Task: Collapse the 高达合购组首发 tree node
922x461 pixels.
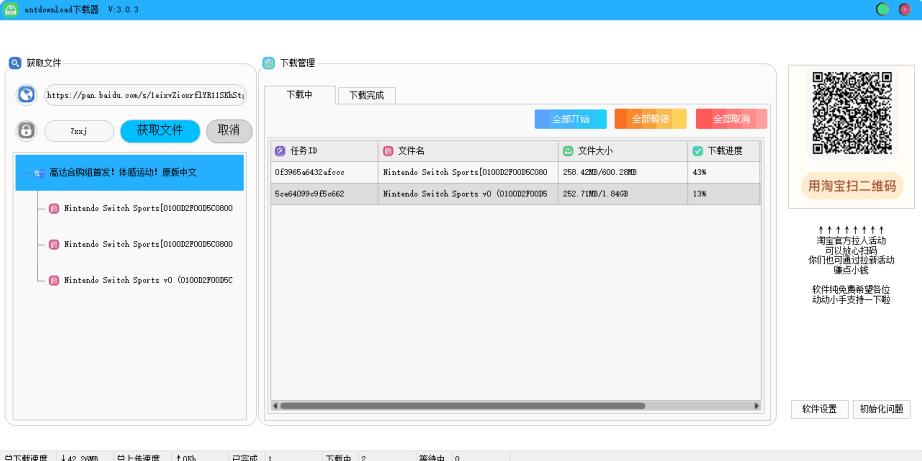Action: tap(26, 173)
